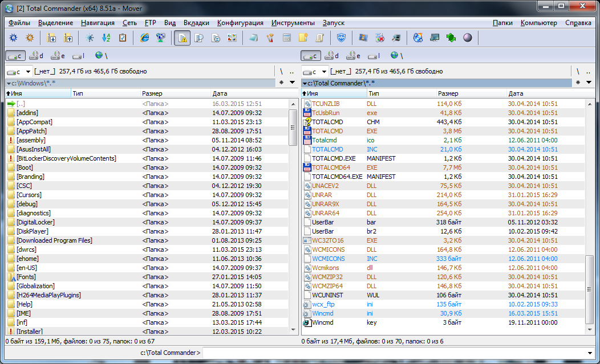Viewport: 600px width, 364px height.
Task: Click the monitor toolbar icon
Action: pyautogui.click(x=434, y=38)
